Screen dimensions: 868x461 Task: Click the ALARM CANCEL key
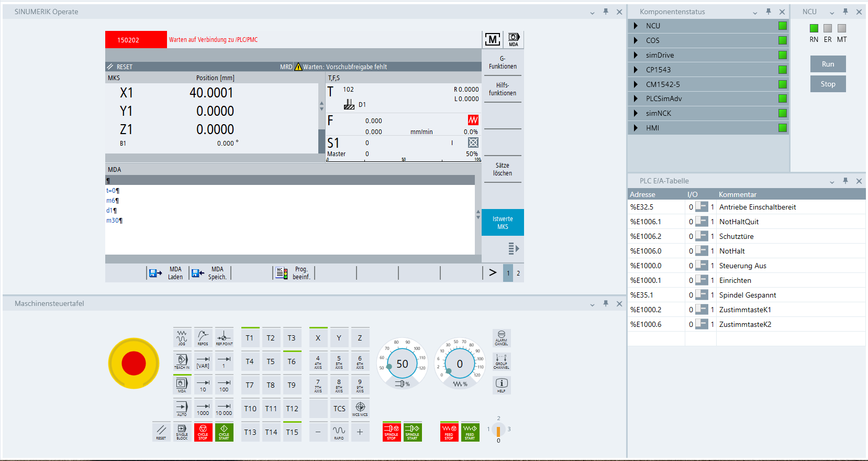click(501, 338)
